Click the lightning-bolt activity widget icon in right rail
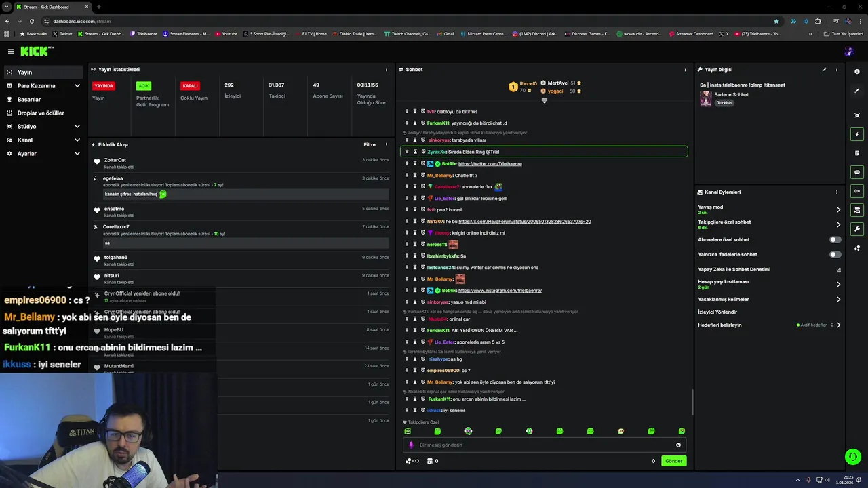 point(857,134)
